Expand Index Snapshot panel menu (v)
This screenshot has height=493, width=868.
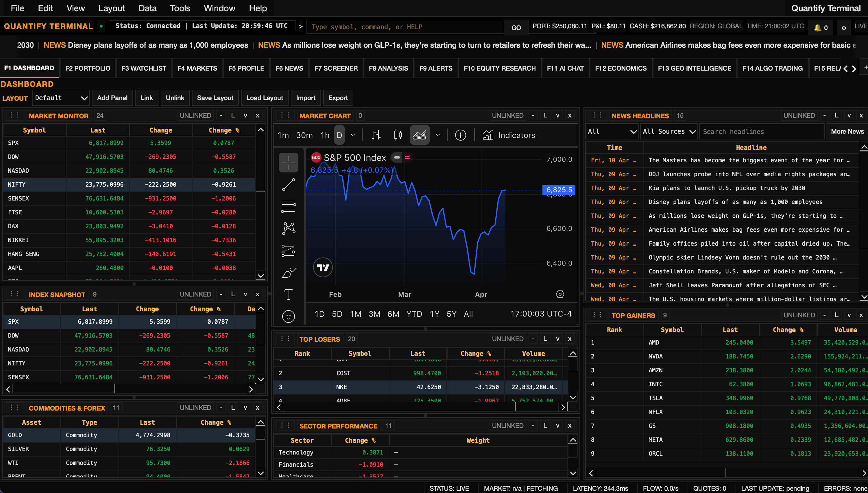(x=245, y=294)
